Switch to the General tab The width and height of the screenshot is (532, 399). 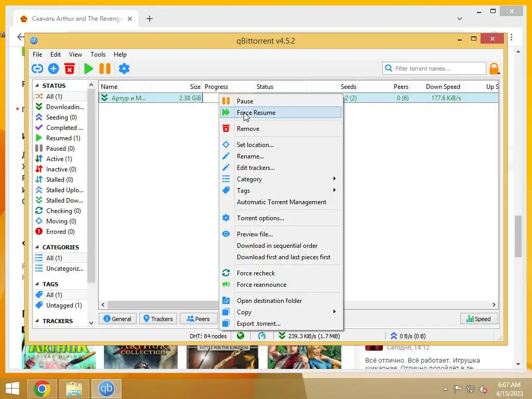pyautogui.click(x=117, y=319)
